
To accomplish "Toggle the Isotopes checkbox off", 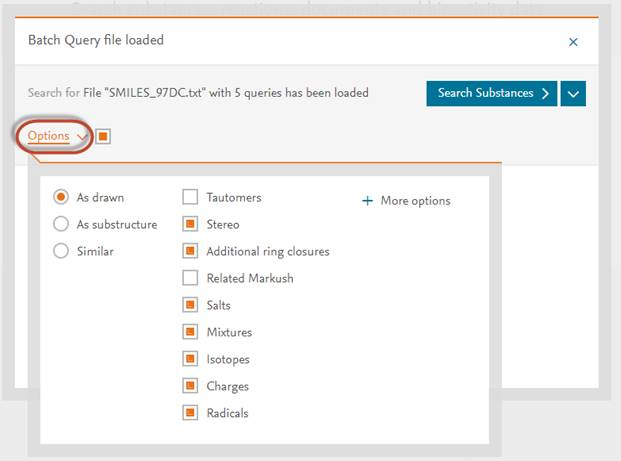I will tap(191, 359).
